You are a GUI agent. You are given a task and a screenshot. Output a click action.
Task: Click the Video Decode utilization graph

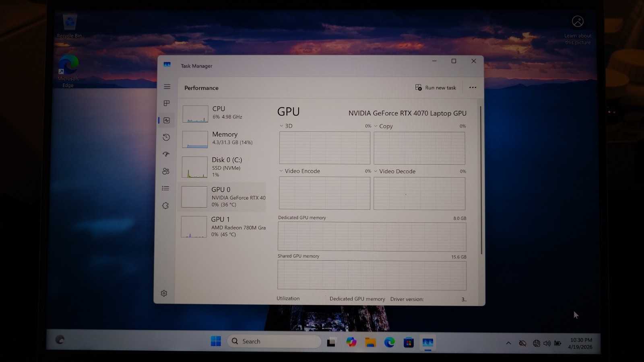coord(419,193)
